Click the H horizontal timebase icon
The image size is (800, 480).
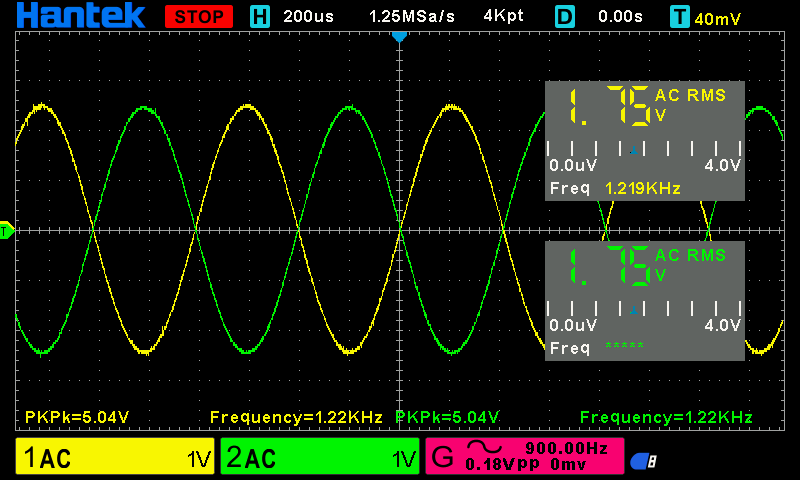(260, 16)
